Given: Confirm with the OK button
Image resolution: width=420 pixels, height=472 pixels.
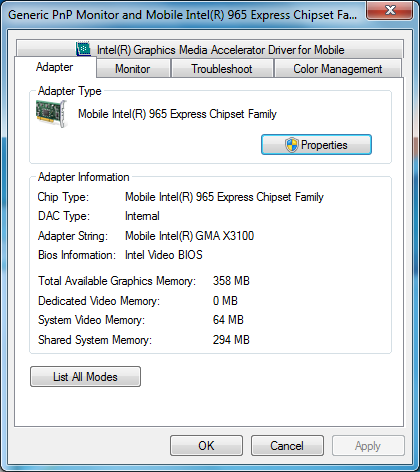Looking at the screenshot, I should 206,445.
